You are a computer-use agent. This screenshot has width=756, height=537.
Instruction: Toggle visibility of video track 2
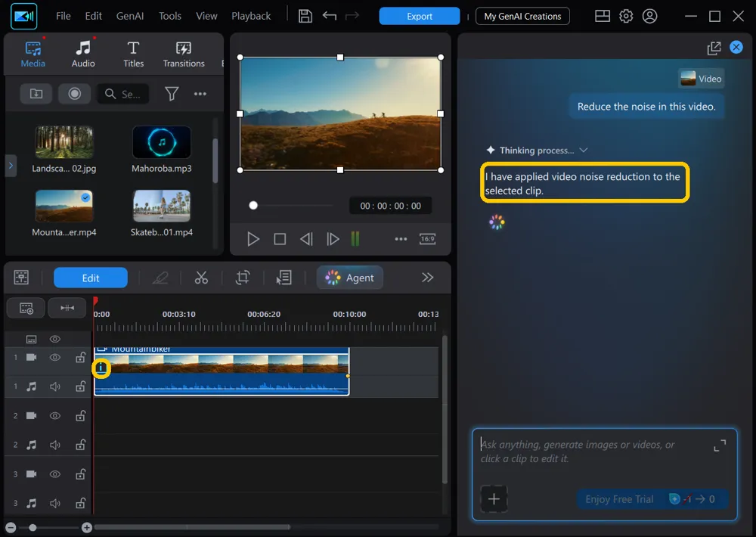(x=55, y=415)
